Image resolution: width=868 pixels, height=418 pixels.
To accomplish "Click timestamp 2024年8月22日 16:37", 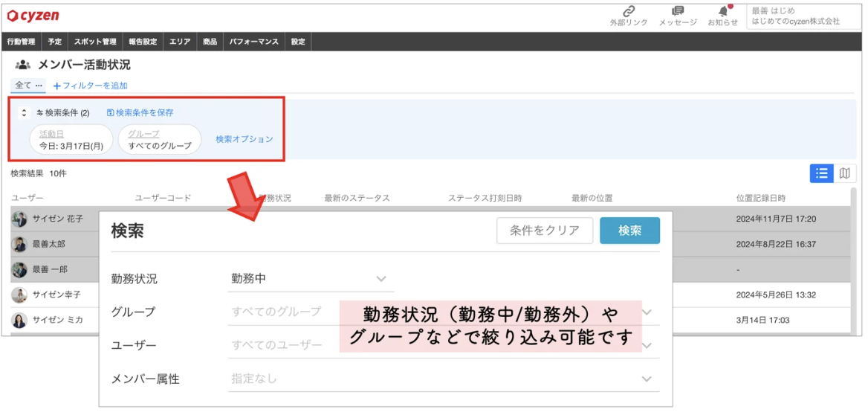I will tap(776, 244).
